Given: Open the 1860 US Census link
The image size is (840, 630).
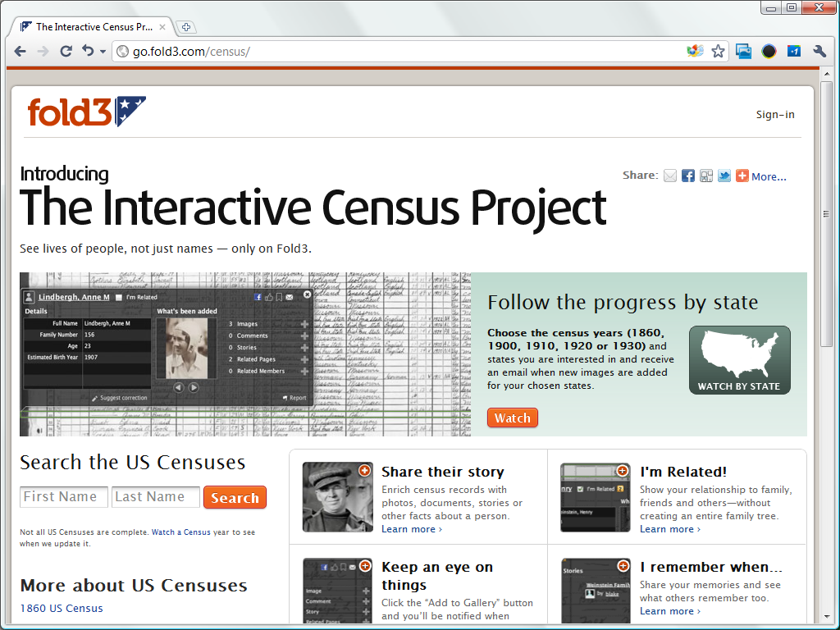Looking at the screenshot, I should pyautogui.click(x=62, y=609).
